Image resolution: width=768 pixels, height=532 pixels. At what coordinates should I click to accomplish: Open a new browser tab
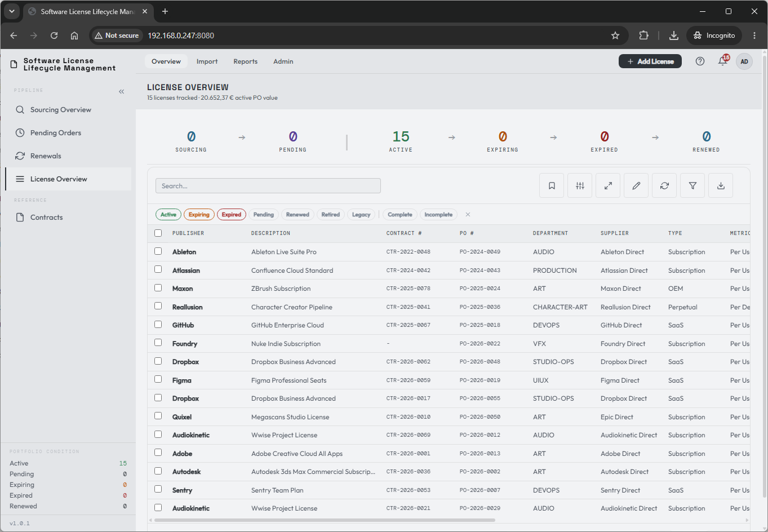tap(165, 11)
